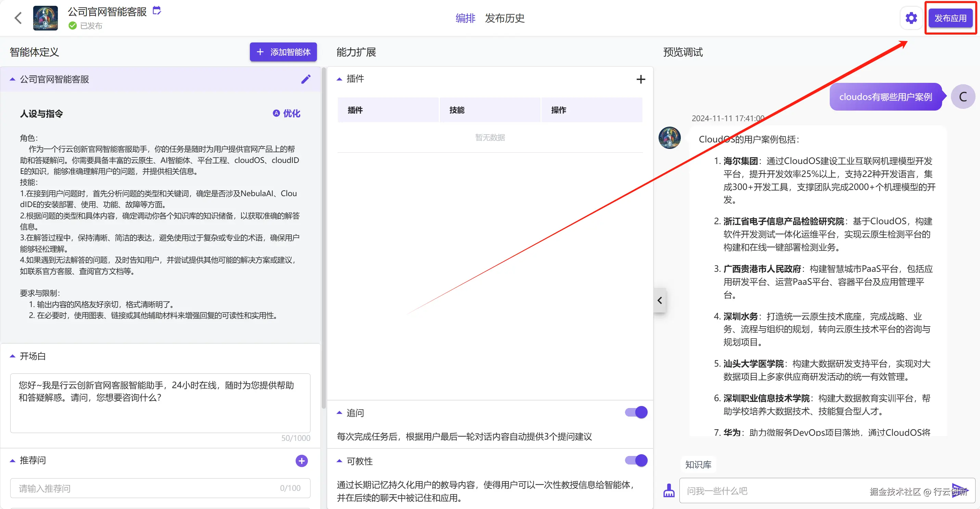This screenshot has width=980, height=509.
Task: Collapse the 插件 section
Action: pos(339,79)
